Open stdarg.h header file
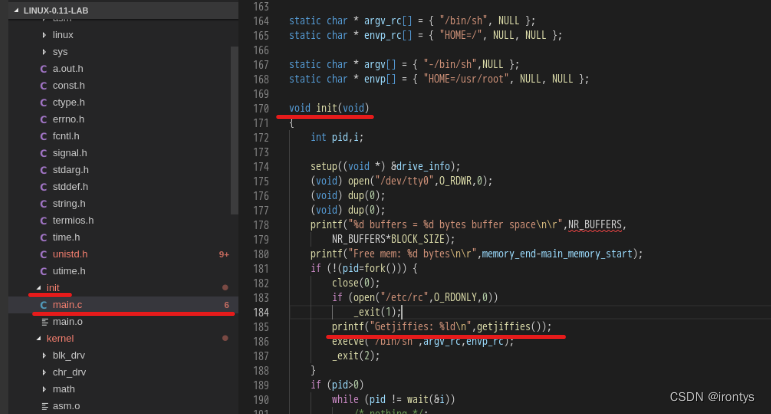 71,170
